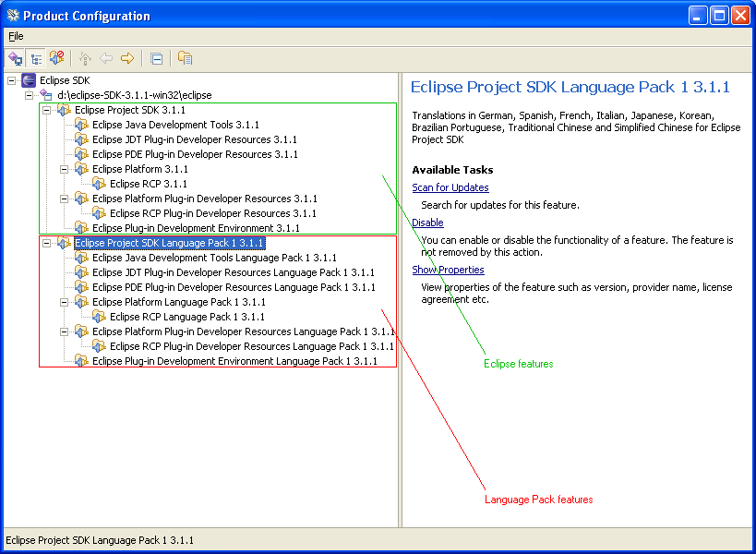
Task: Click icon of Eclipse RCP 3.1.1
Action: coord(99,184)
